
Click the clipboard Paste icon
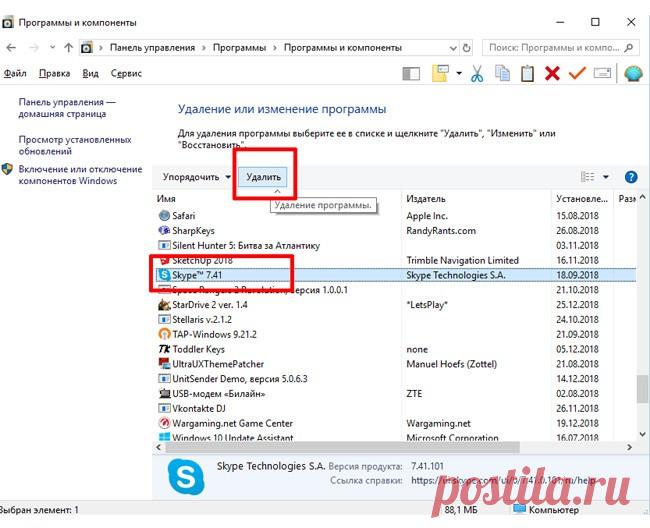coord(526,73)
